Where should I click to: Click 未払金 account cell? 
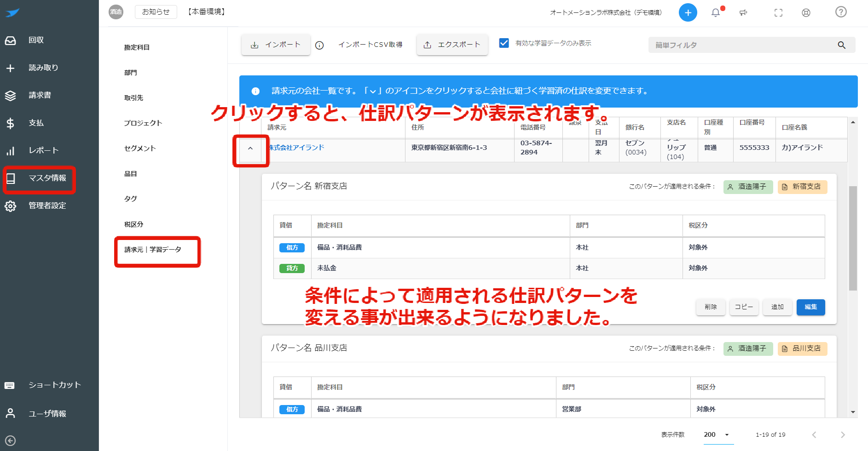(440, 268)
